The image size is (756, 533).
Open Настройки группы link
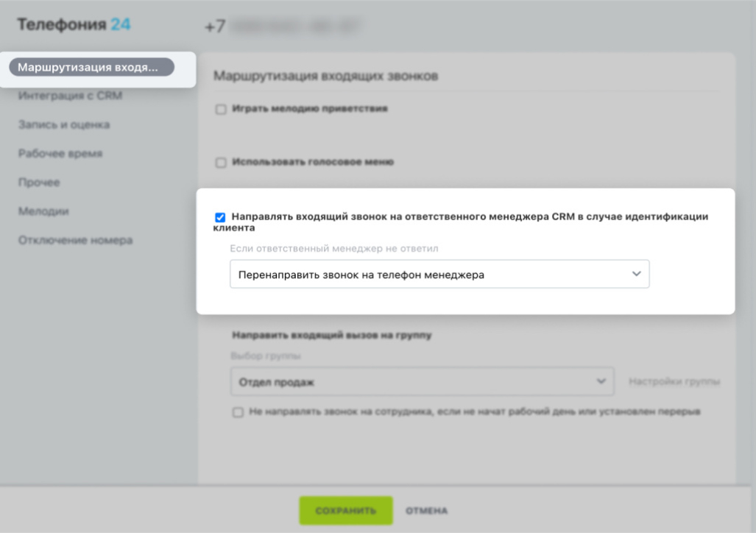(674, 381)
